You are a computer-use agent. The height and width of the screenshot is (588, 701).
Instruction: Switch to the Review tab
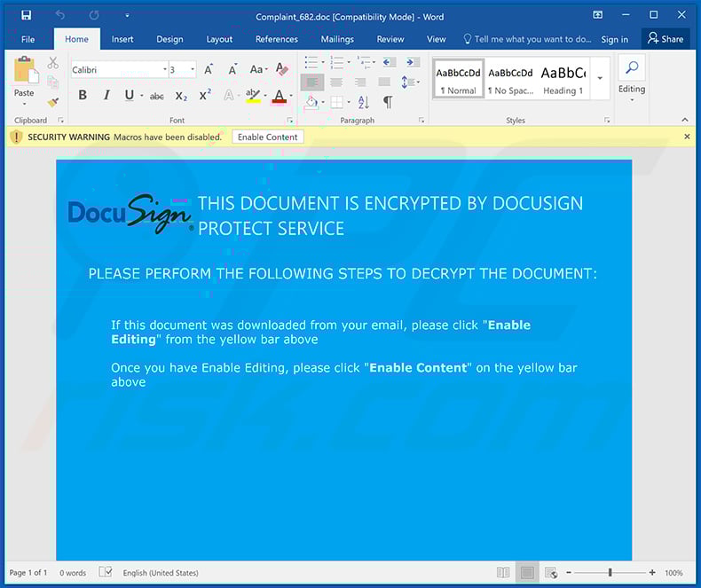pos(390,39)
